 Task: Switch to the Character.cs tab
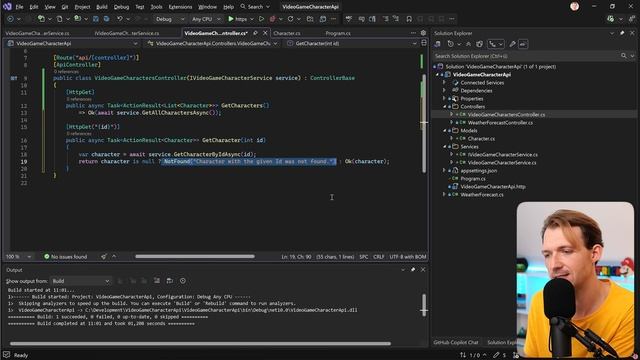tap(287, 33)
